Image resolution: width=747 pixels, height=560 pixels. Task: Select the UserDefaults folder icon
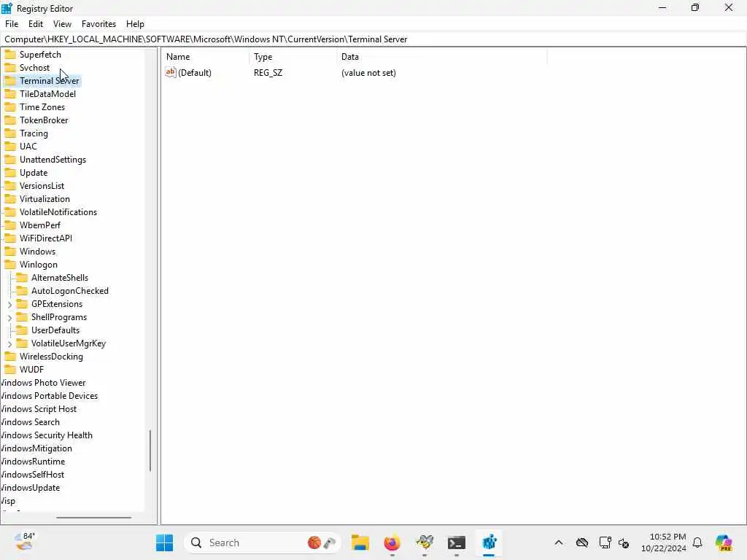tap(22, 330)
